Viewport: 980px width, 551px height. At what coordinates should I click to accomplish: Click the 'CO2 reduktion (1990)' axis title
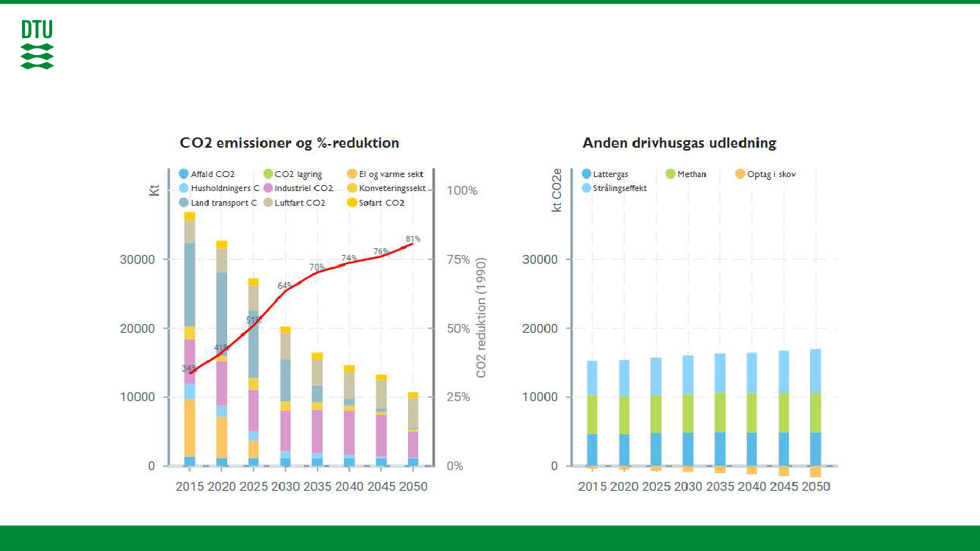tap(482, 318)
